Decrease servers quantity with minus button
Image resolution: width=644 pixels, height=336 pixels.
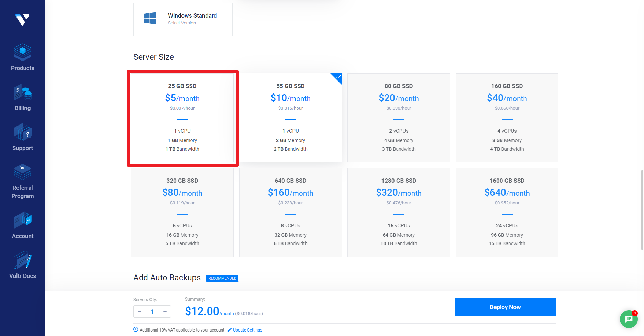tap(140, 311)
